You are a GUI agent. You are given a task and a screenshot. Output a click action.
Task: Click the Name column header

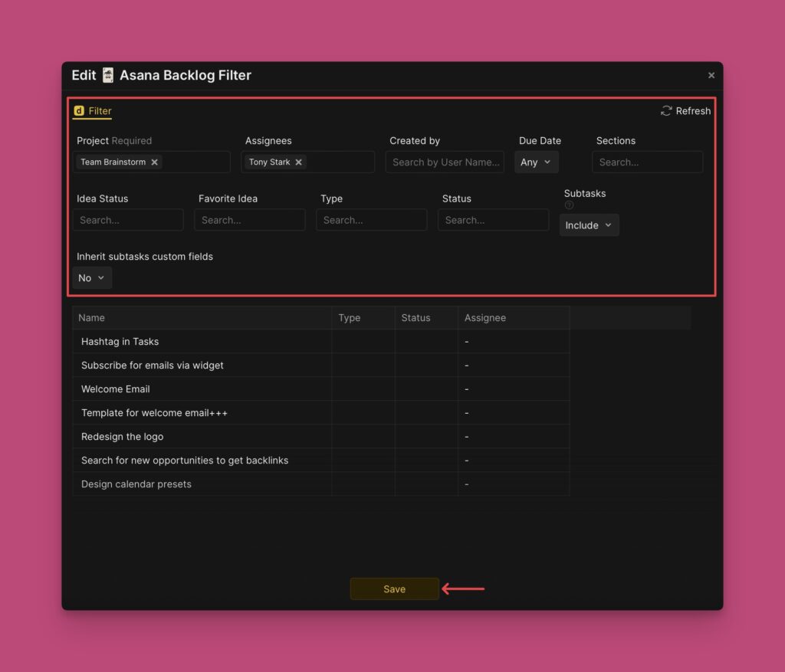coord(92,318)
